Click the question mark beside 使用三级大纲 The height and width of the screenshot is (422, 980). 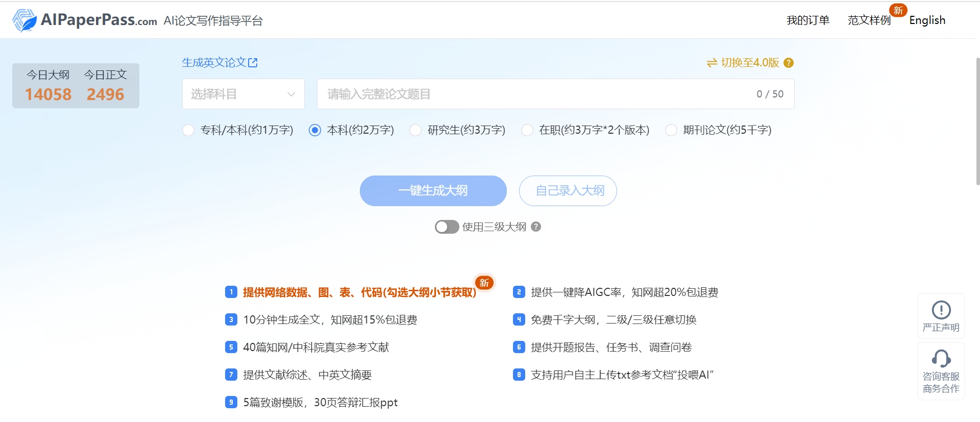click(x=536, y=227)
